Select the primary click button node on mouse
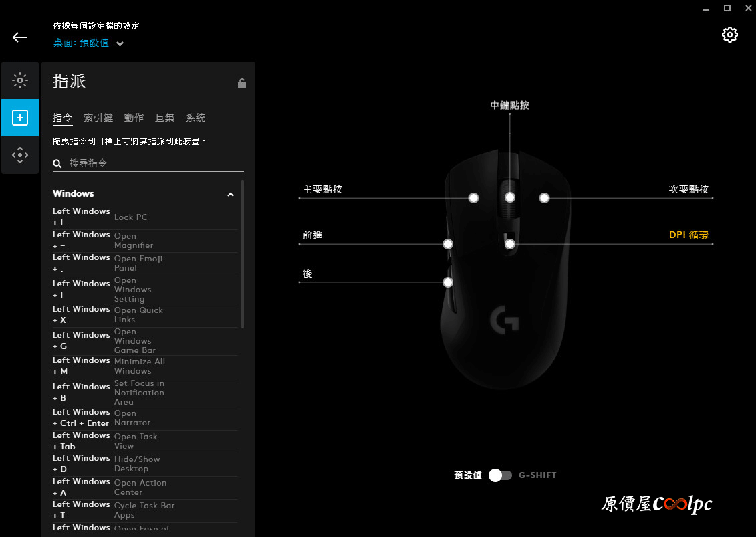The height and width of the screenshot is (537, 756). pos(473,198)
